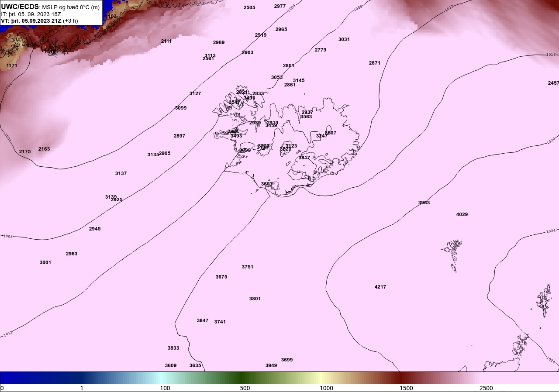
Task: Select the value 2989
Action: 219,42
